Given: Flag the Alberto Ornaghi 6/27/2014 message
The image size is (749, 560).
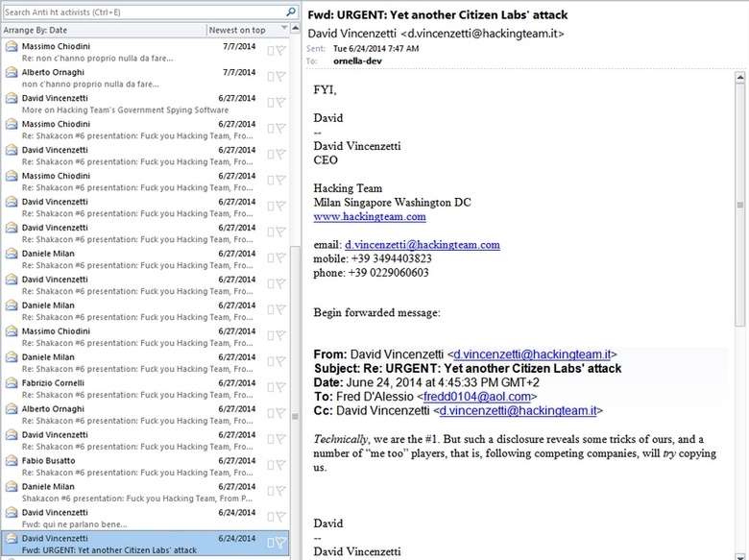Looking at the screenshot, I should point(280,412).
